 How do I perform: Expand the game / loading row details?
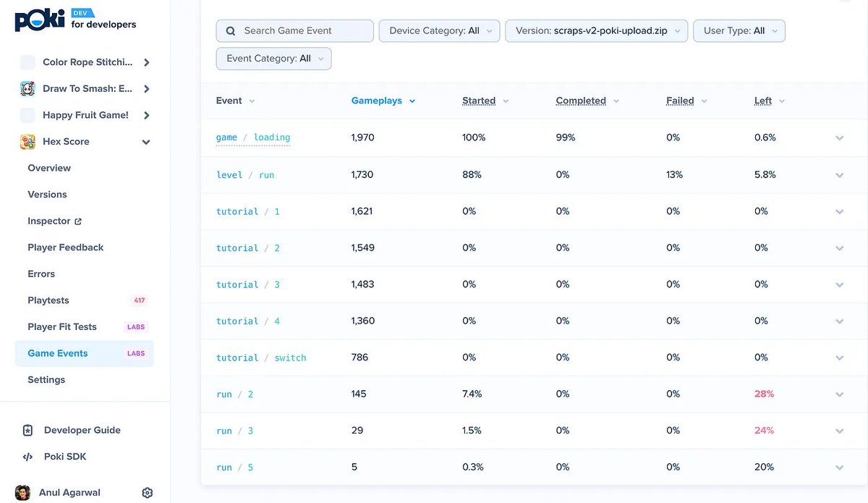click(x=839, y=138)
